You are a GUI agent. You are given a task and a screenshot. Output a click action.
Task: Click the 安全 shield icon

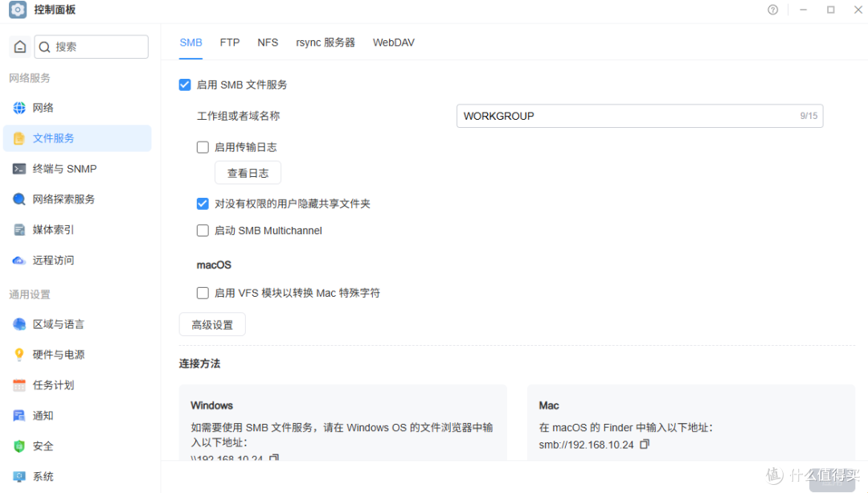(19, 446)
